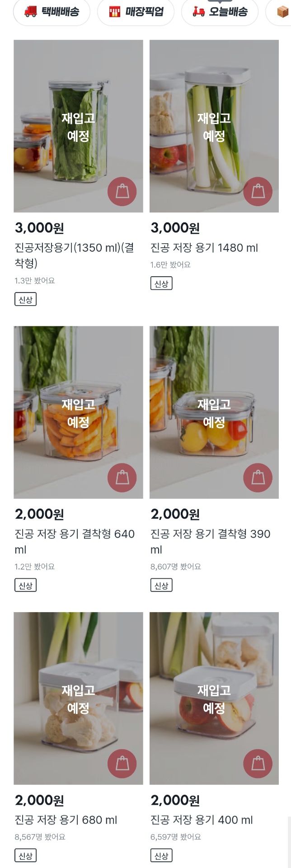Viewport: 291px width, 868px height.
Task: Tap 신상 badge under 1480 ml container
Action: [x=161, y=284]
